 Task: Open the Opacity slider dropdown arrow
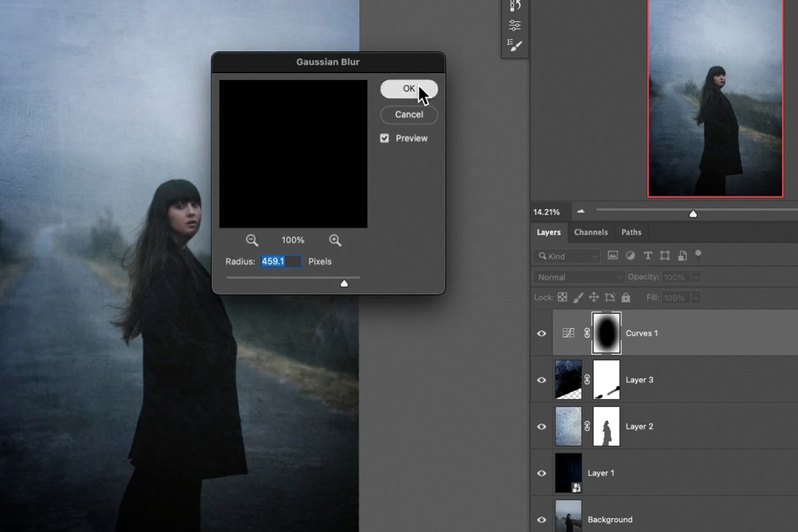(696, 277)
